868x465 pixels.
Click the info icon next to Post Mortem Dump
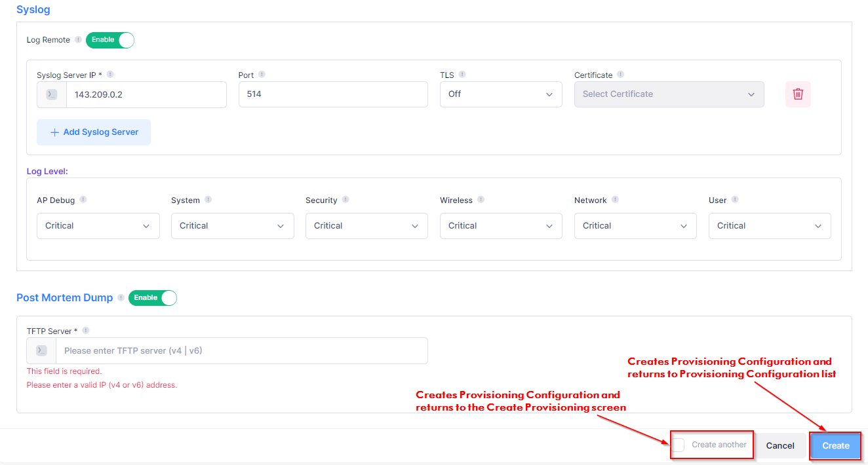[121, 297]
